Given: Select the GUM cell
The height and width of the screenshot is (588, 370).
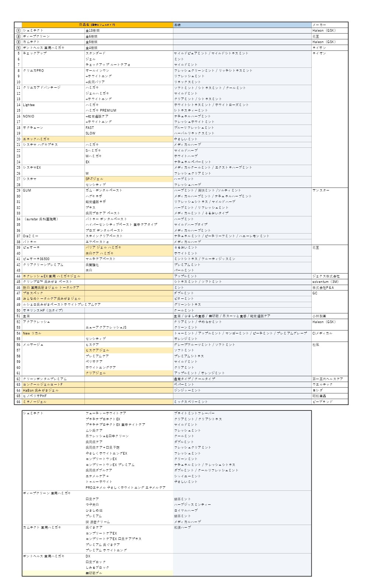Looking at the screenshot, I should coord(53,190).
